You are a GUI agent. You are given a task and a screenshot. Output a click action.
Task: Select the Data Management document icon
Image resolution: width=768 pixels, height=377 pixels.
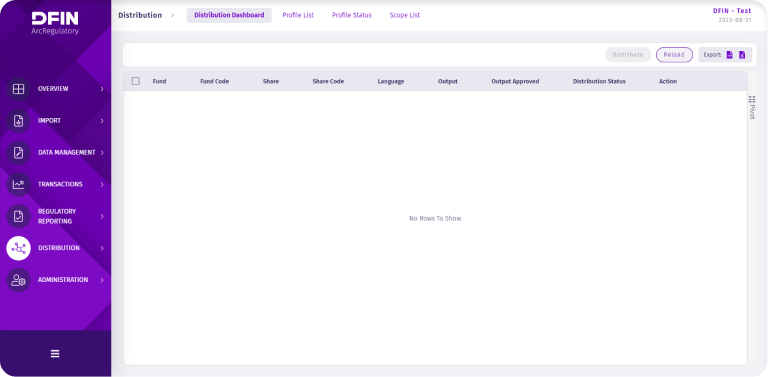pos(18,153)
